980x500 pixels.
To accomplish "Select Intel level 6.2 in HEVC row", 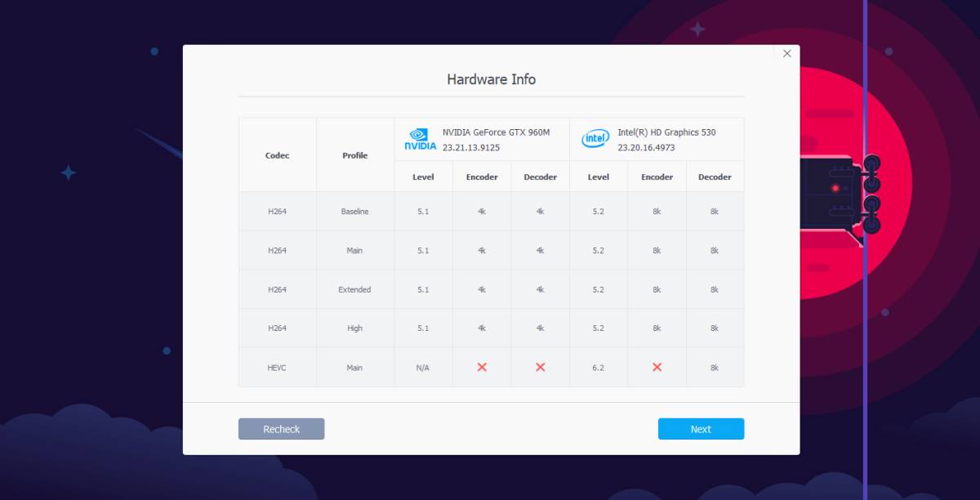I will coord(599,368).
